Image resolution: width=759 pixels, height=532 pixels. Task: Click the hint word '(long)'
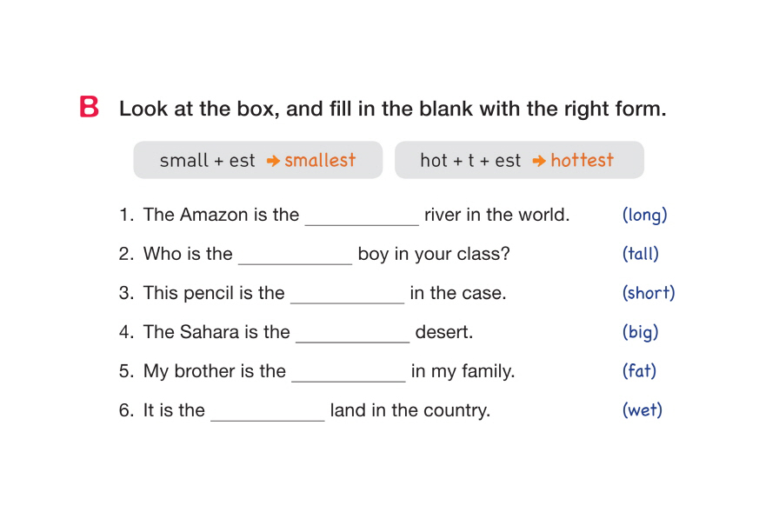[644, 215]
